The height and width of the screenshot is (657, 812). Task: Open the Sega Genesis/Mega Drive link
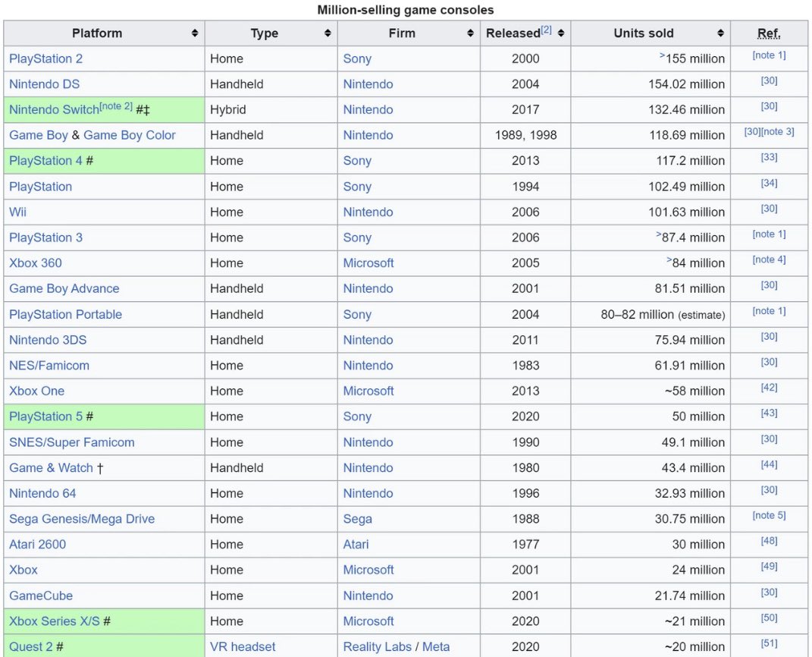coord(82,519)
